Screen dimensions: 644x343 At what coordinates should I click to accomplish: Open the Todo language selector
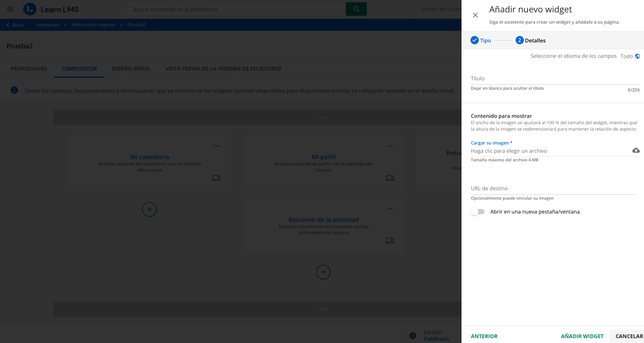coord(626,56)
